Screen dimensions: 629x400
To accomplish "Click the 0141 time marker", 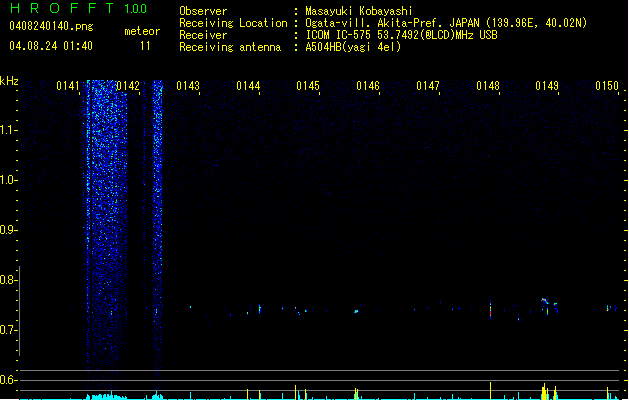I will [x=68, y=86].
